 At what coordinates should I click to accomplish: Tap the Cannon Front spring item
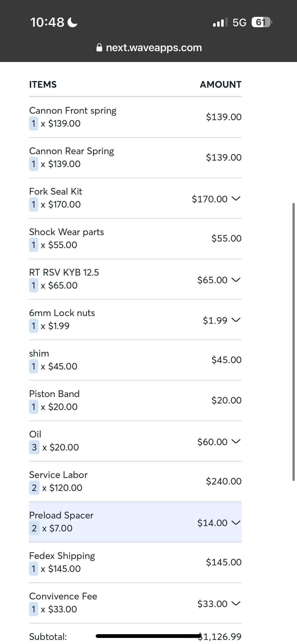[x=135, y=117]
